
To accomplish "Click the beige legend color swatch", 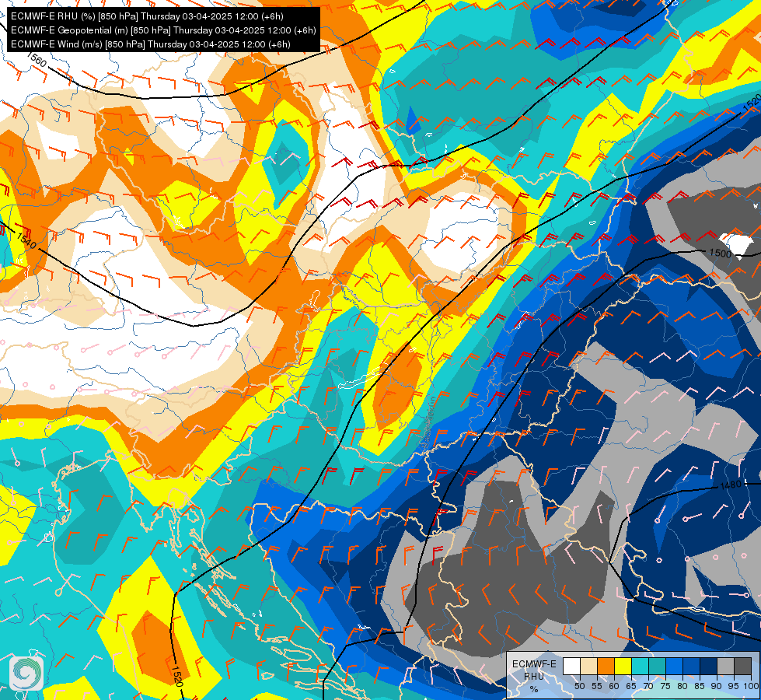I will coord(588,667).
